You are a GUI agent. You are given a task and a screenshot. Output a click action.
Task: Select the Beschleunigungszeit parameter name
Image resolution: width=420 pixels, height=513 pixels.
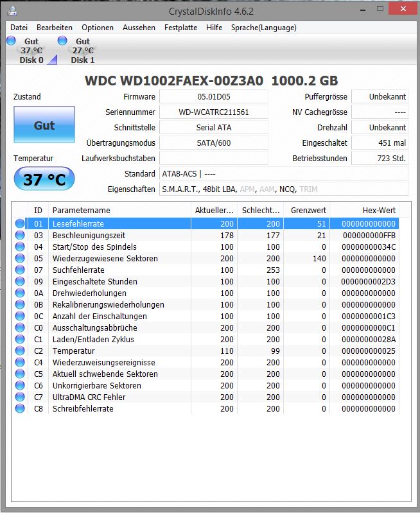(x=89, y=235)
